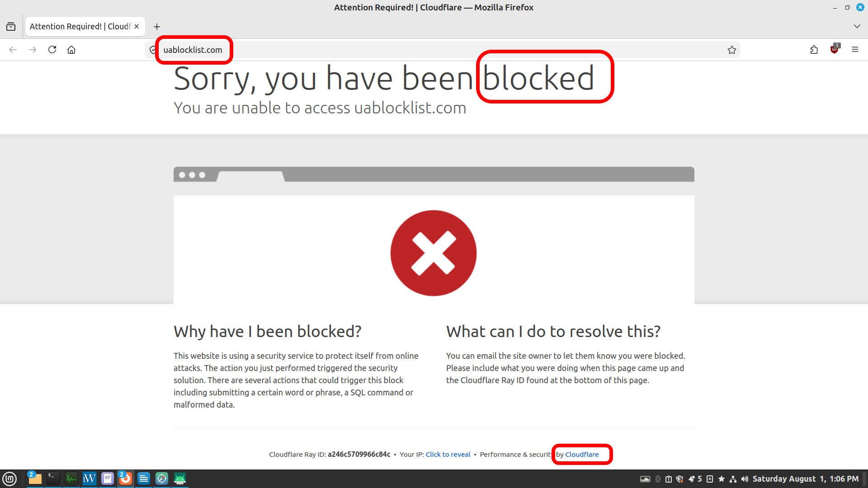Open the Files manager from the taskbar
Image resolution: width=868 pixels, height=488 pixels.
(35, 479)
